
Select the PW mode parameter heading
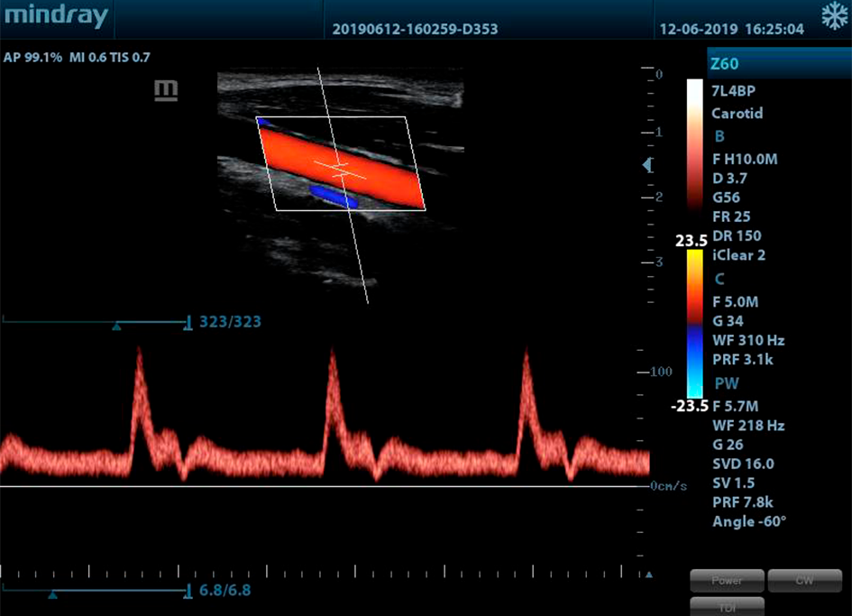pos(726,383)
